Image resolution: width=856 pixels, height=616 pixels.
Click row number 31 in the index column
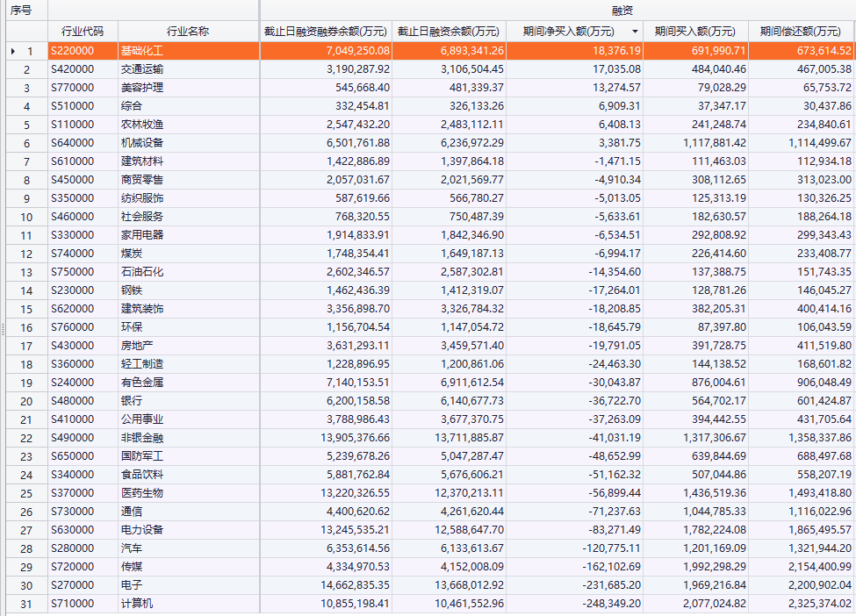pyautogui.click(x=26, y=604)
